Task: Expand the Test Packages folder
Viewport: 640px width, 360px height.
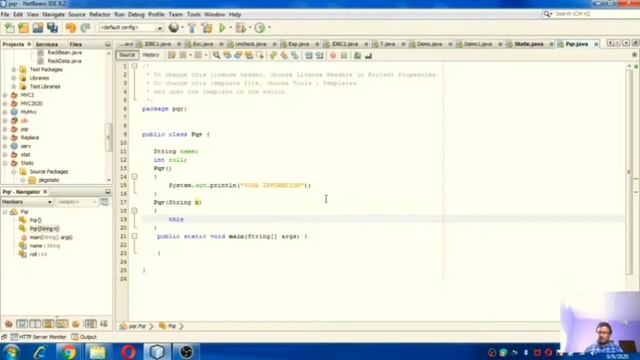Action: pos(13,69)
